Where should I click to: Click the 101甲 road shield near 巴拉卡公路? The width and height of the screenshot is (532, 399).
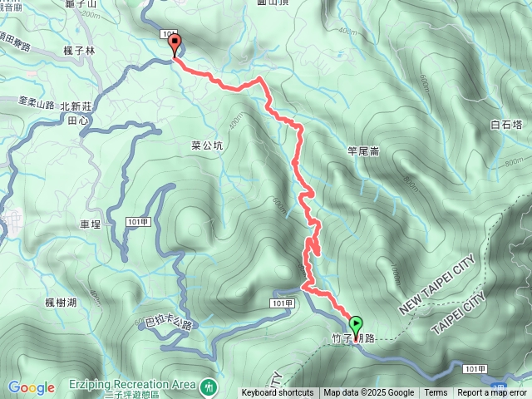click(283, 303)
